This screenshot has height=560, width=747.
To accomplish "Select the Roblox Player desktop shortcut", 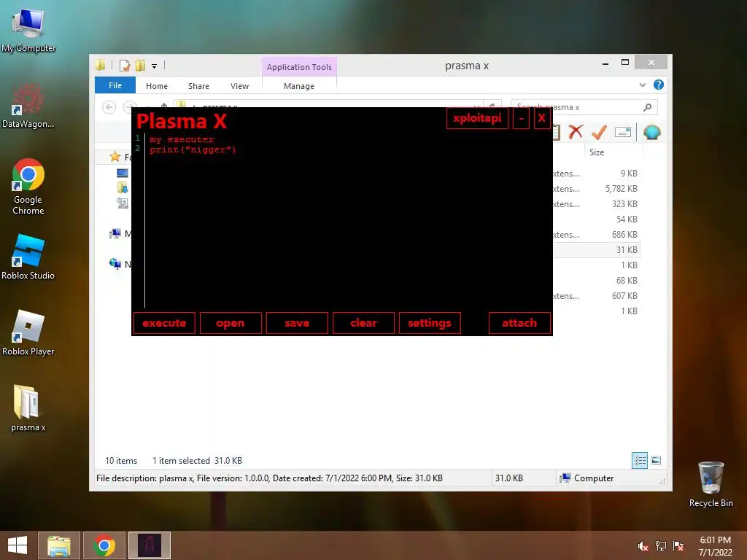I will tap(28, 332).
